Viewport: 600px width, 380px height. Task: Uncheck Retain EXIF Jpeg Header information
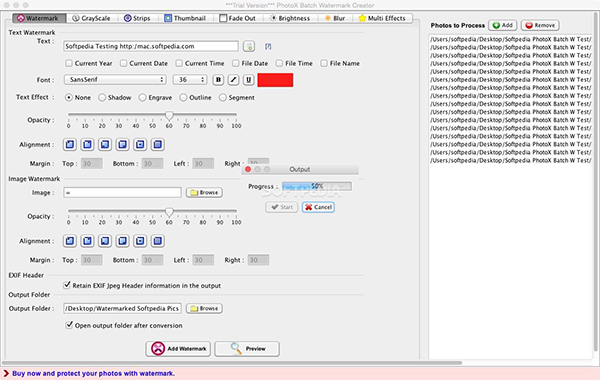point(67,285)
